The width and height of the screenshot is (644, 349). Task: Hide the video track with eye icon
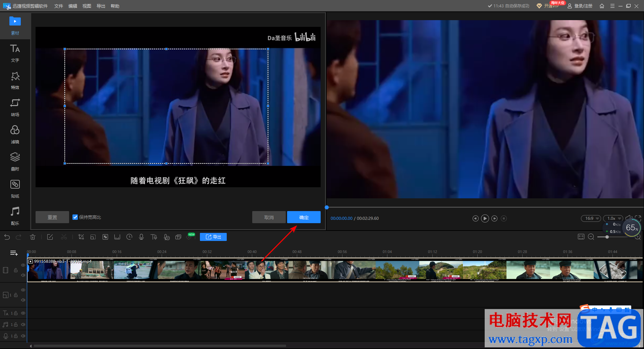pos(23,265)
